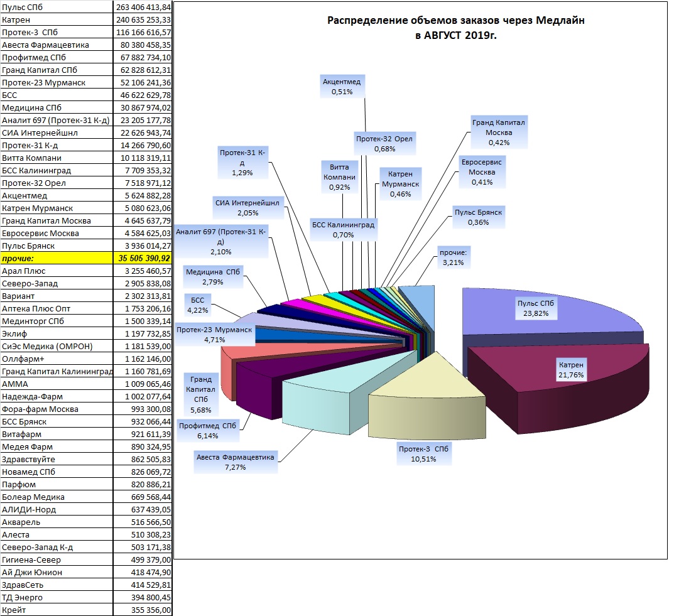Click the 'Авеста Фармацевтика' table cell

coord(57,45)
